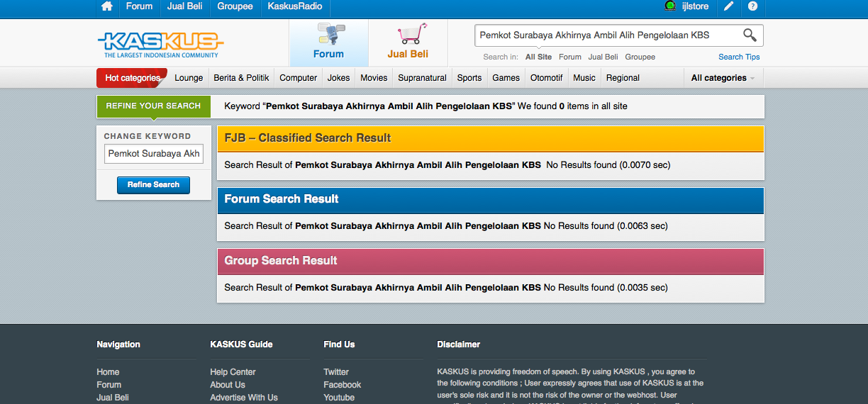This screenshot has height=404, width=868.
Task: Open the Forum tab with chat icon
Action: [328, 43]
